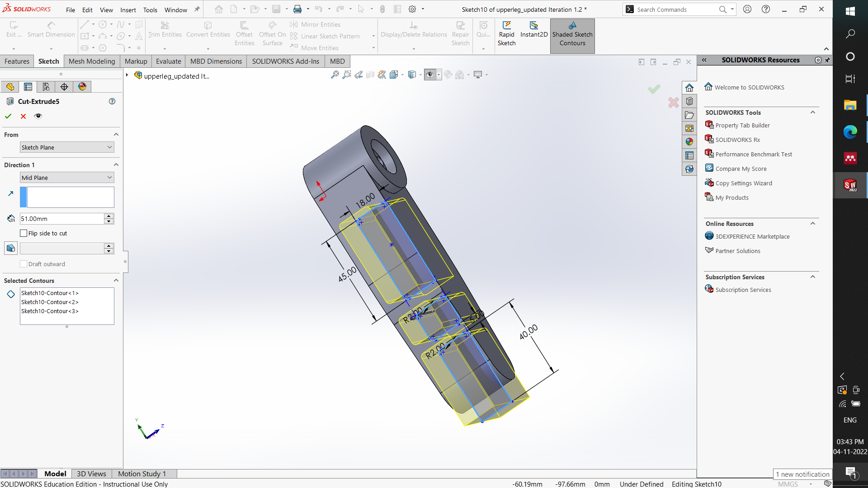Click the Offset Entities tool

[244, 33]
